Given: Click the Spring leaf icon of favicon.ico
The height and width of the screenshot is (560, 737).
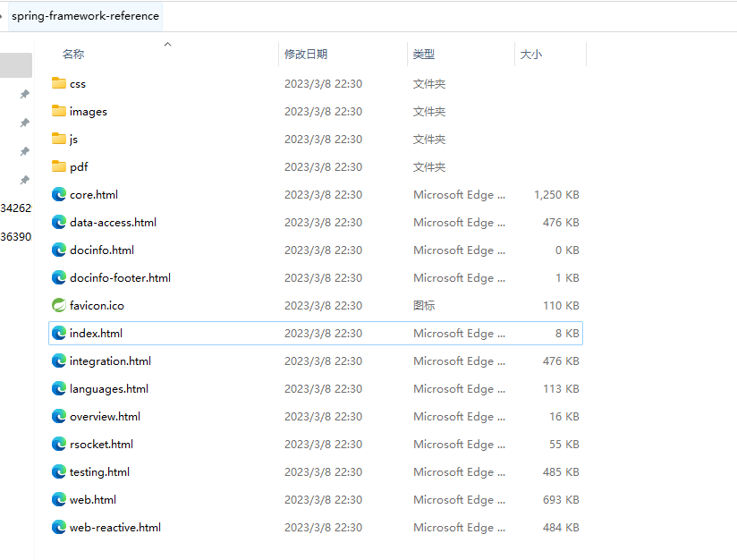Looking at the screenshot, I should coord(59,305).
